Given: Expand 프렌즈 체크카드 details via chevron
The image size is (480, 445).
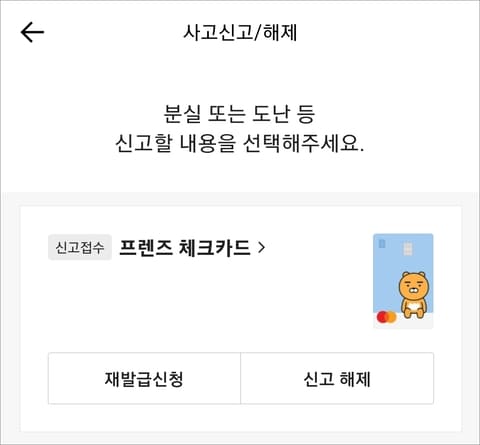Looking at the screenshot, I should coord(261,248).
